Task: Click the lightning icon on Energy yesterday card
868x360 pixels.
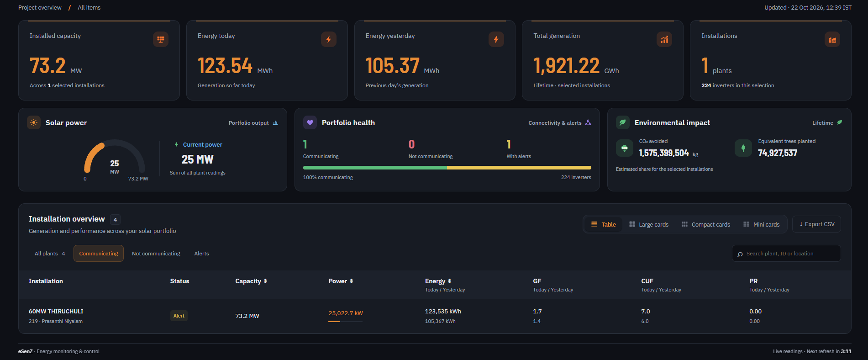Action: tap(496, 39)
